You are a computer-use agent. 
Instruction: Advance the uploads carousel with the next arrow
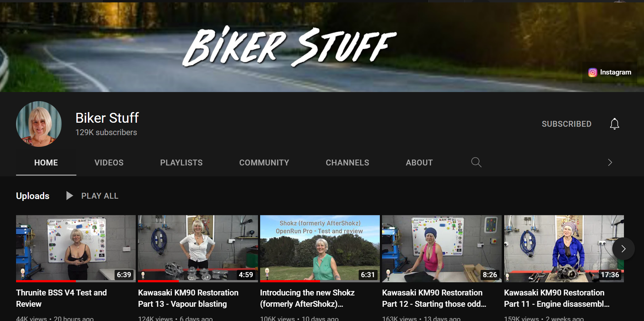[623, 249]
